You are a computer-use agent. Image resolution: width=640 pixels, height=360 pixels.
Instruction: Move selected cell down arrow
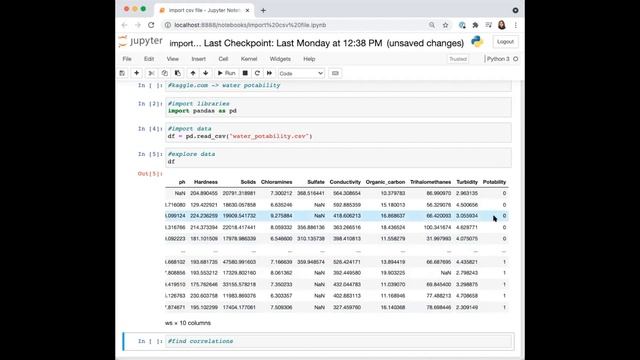[x=206, y=73]
